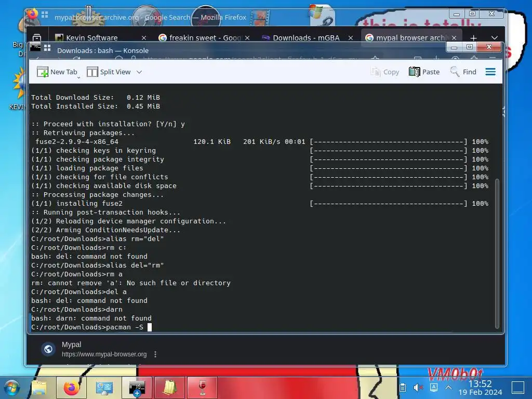
Task: Open the Start menu orb
Action: click(12, 388)
